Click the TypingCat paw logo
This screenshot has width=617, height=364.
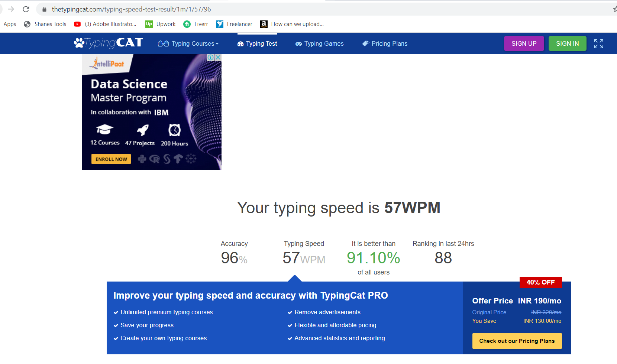click(80, 43)
